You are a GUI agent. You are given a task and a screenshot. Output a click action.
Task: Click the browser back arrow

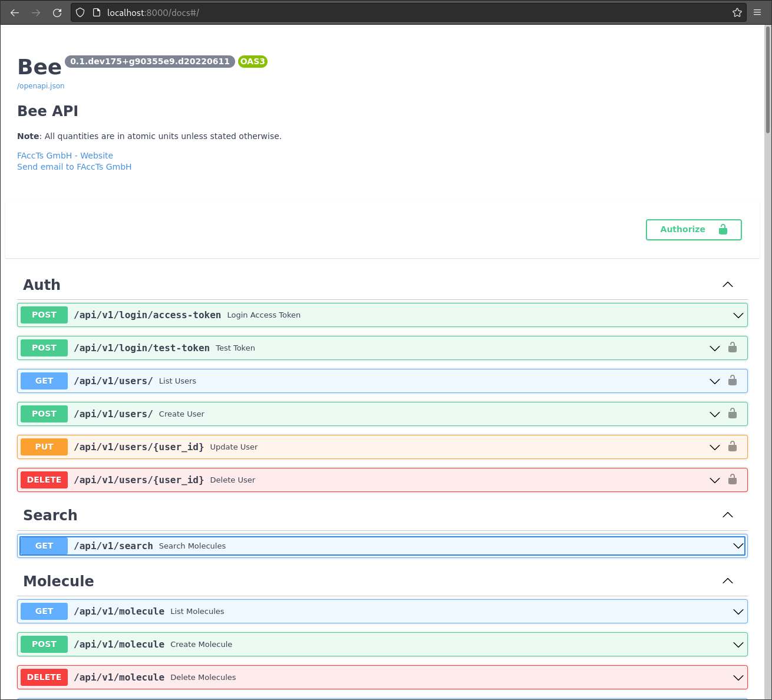point(14,12)
